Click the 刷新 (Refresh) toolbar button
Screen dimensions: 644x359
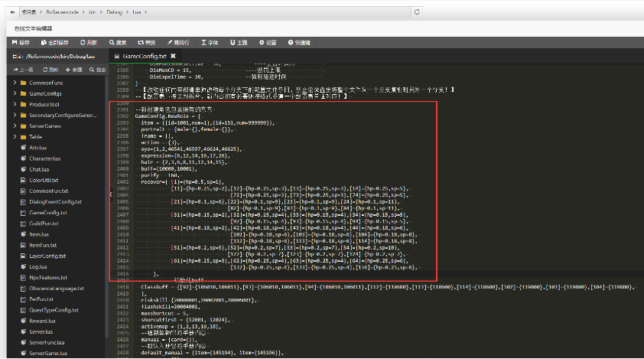tap(89, 42)
